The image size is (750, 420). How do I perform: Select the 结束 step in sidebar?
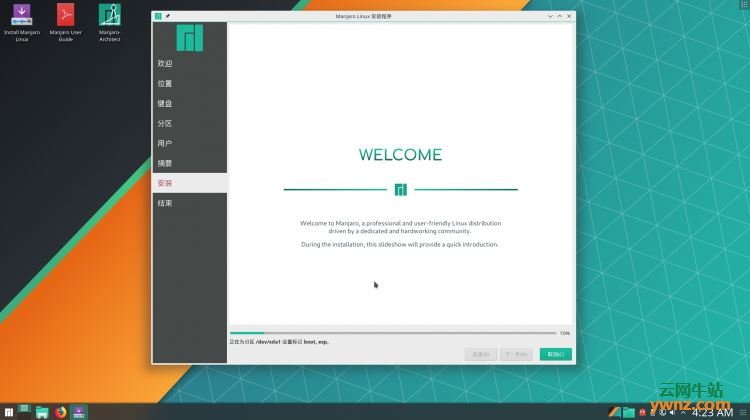click(190, 203)
